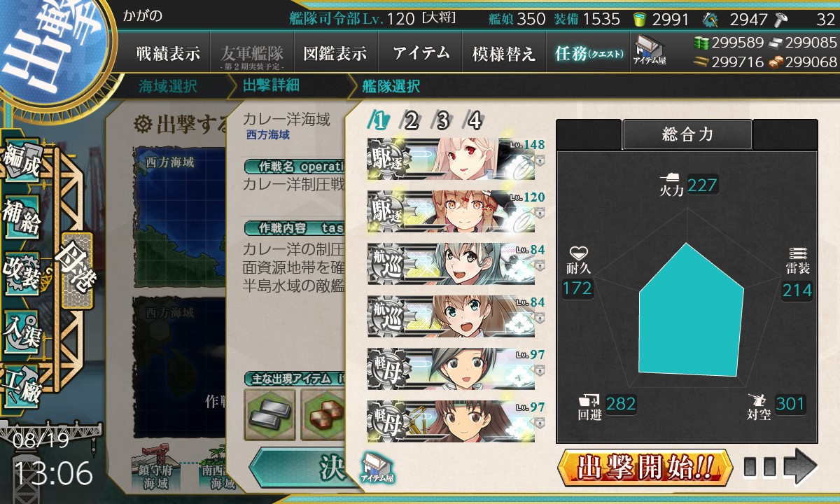
Task: Go back to 海域選択 breadcrumb step
Action: (168, 87)
